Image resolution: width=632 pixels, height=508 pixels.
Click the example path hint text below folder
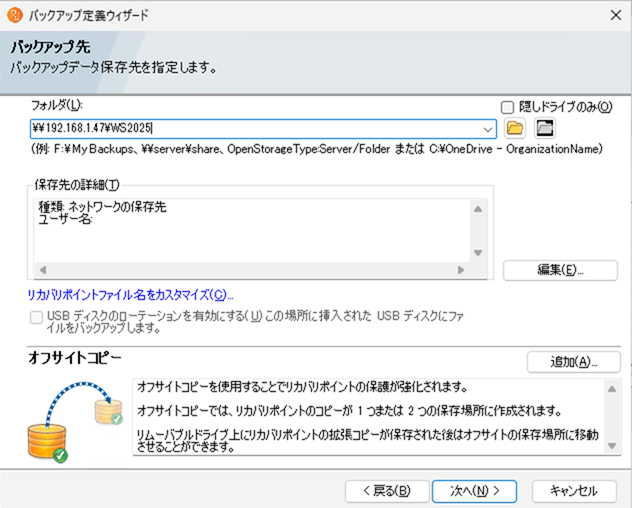[x=317, y=149]
